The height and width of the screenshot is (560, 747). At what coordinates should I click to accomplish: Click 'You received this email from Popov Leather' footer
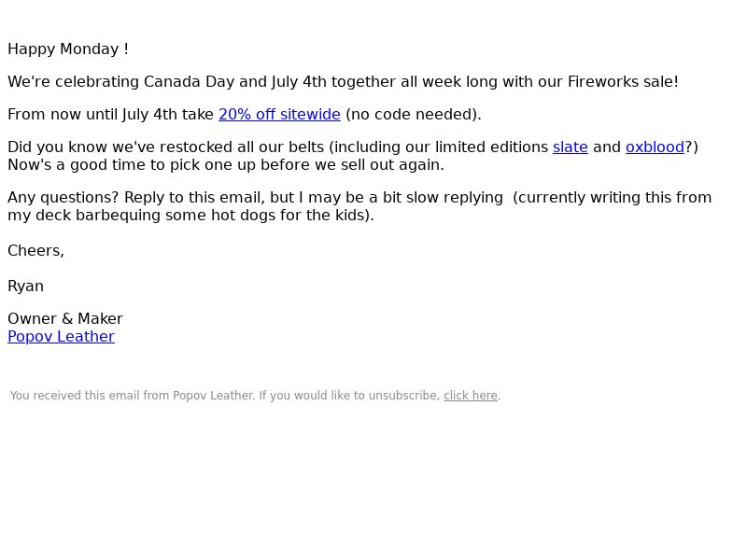tap(133, 396)
